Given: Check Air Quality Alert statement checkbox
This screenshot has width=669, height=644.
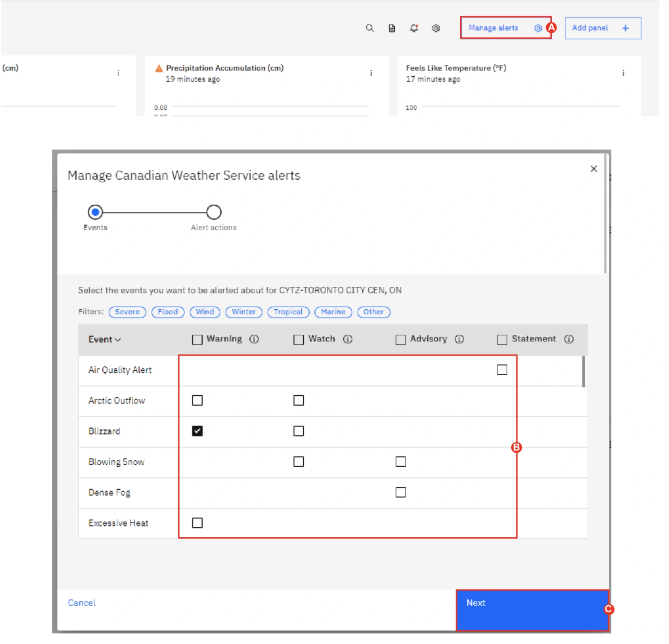Looking at the screenshot, I should click(502, 370).
